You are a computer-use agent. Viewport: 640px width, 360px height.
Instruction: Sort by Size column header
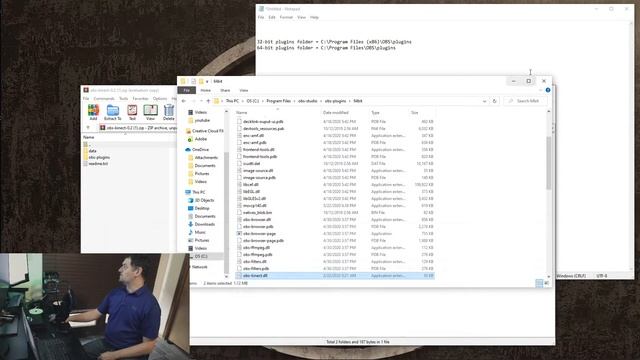coord(415,113)
